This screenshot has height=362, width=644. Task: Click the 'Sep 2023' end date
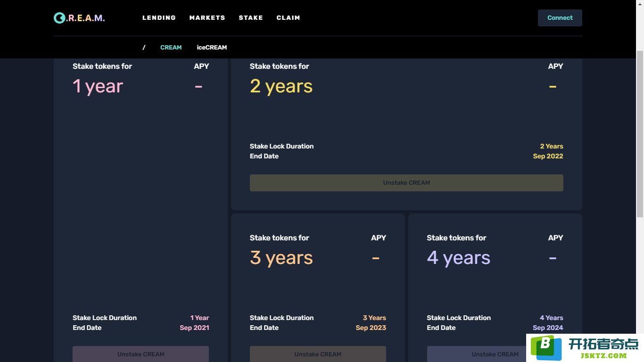click(371, 328)
